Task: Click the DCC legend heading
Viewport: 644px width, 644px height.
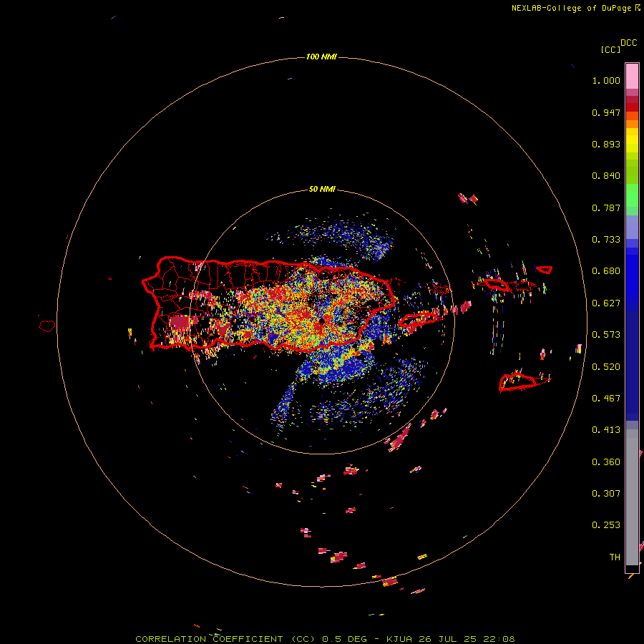Action: tap(628, 43)
